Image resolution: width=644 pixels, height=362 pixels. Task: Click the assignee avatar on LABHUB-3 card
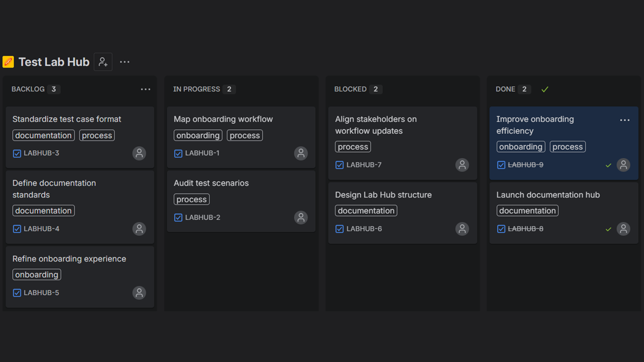point(139,153)
